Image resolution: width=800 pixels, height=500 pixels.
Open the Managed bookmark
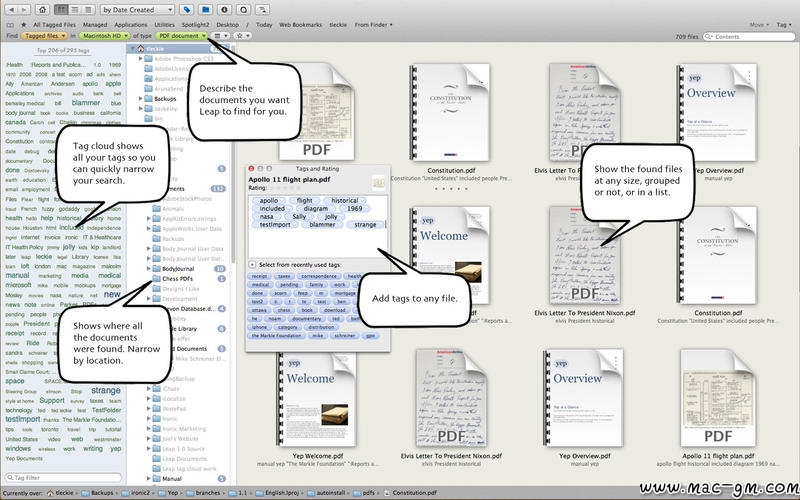(95, 24)
